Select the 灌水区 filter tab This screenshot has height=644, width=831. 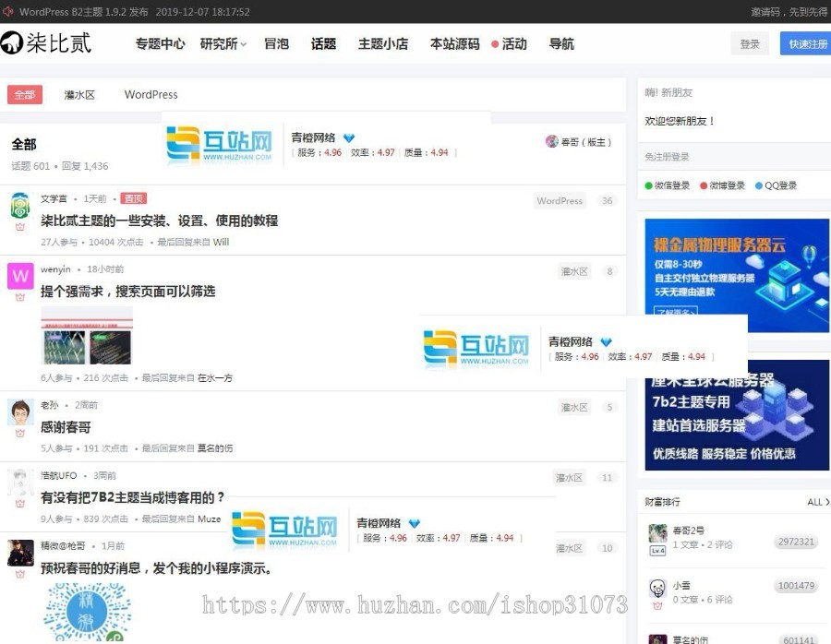79,94
